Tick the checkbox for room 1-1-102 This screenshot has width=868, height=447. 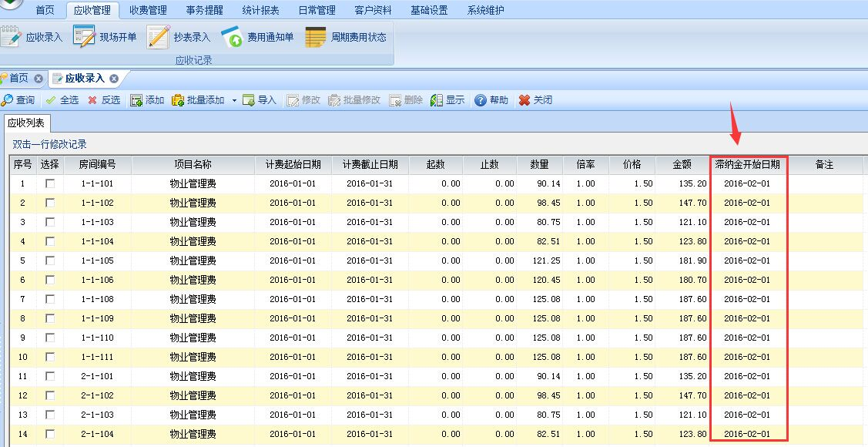(x=50, y=203)
